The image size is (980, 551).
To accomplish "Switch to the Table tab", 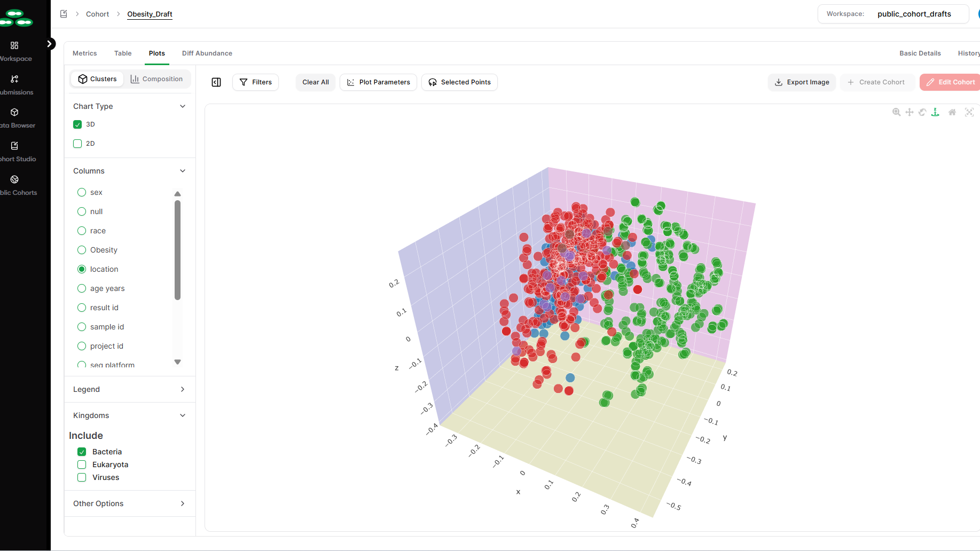I will click(123, 53).
